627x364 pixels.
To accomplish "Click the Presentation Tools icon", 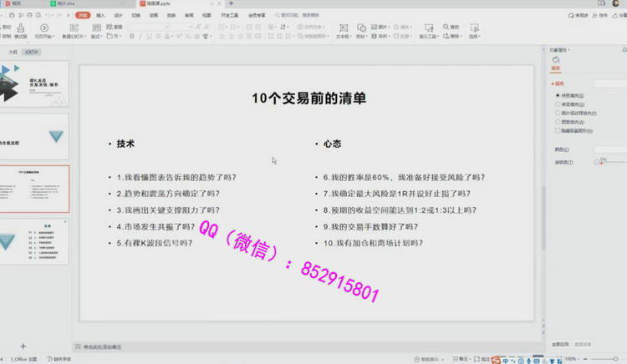I will pyautogui.click(x=426, y=31).
